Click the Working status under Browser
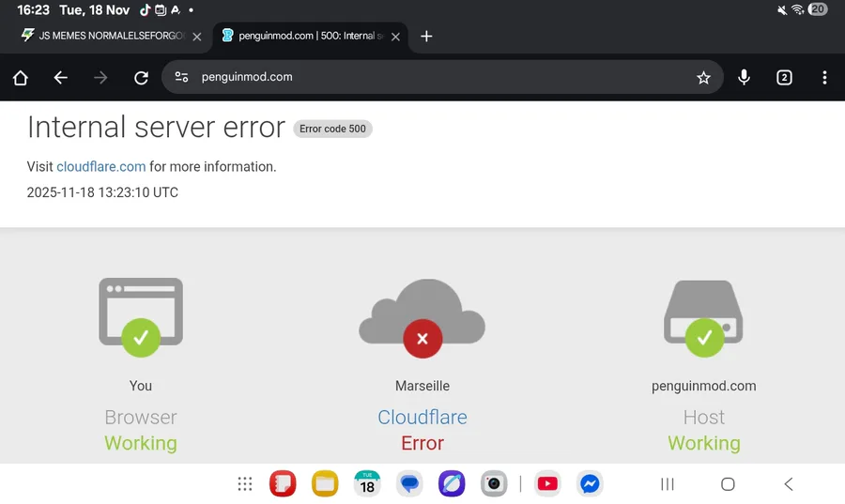 [x=141, y=443]
